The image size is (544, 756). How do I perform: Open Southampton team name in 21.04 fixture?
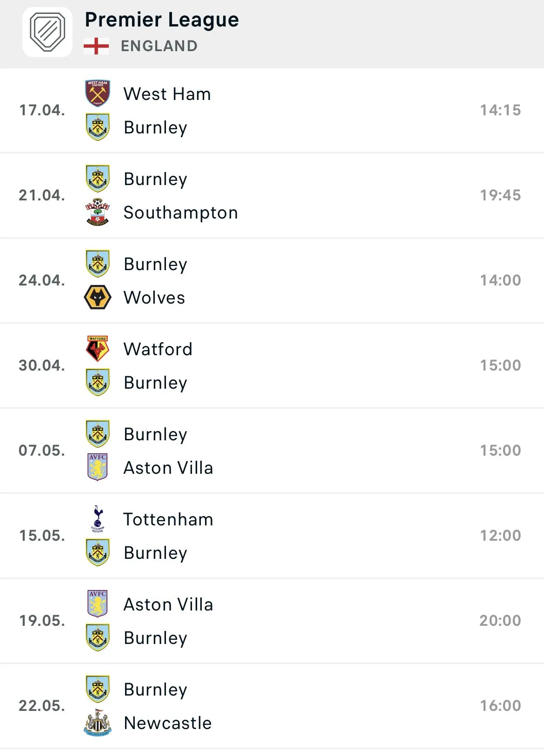pos(180,212)
